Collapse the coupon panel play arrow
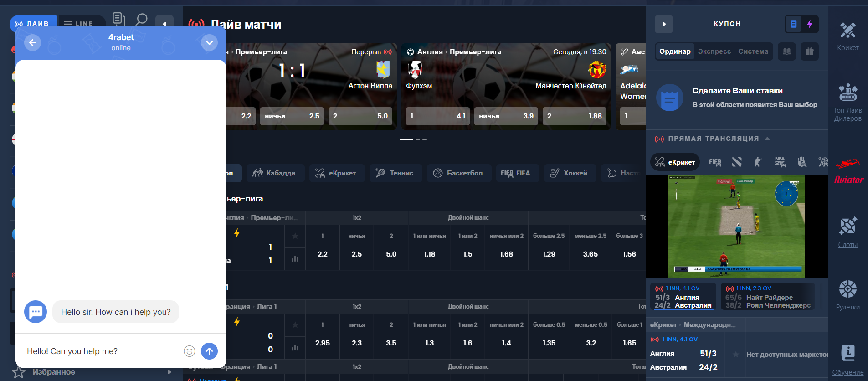The image size is (868, 381). [664, 24]
